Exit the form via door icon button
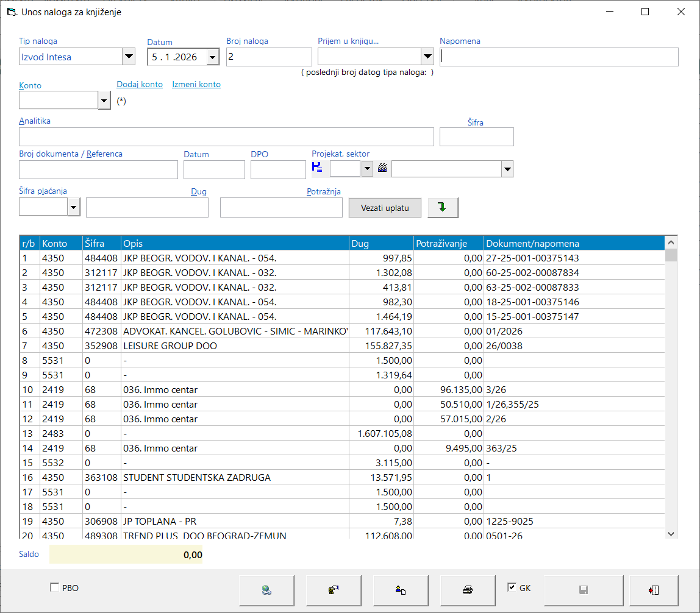 click(x=654, y=590)
